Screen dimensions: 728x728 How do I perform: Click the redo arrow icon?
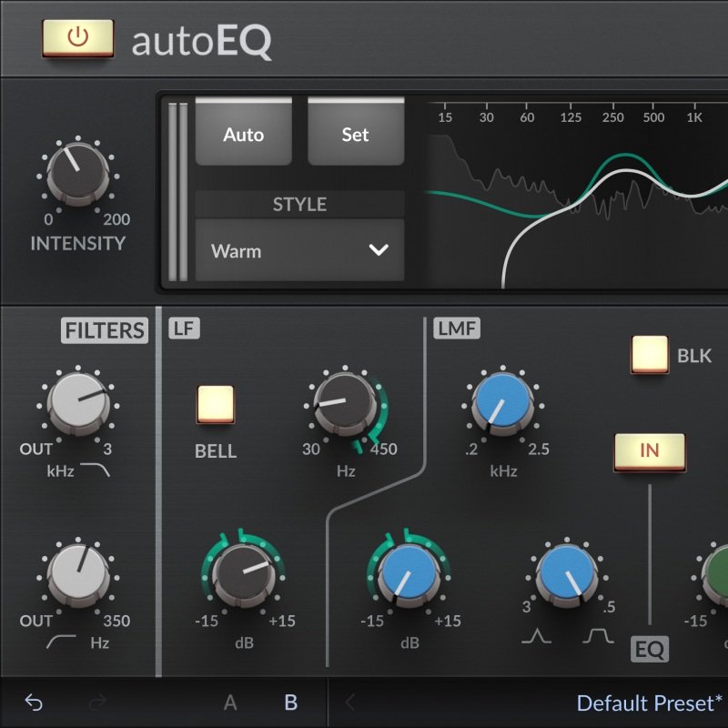tap(97, 703)
